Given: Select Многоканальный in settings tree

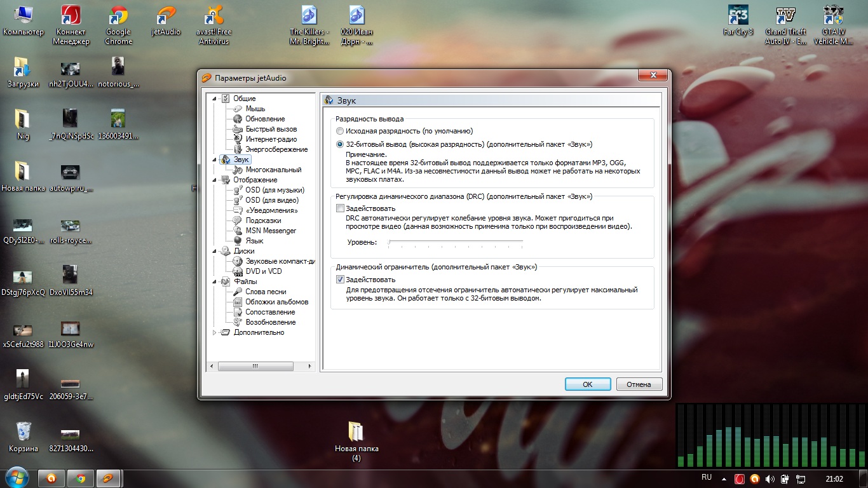Looking at the screenshot, I should (273, 170).
